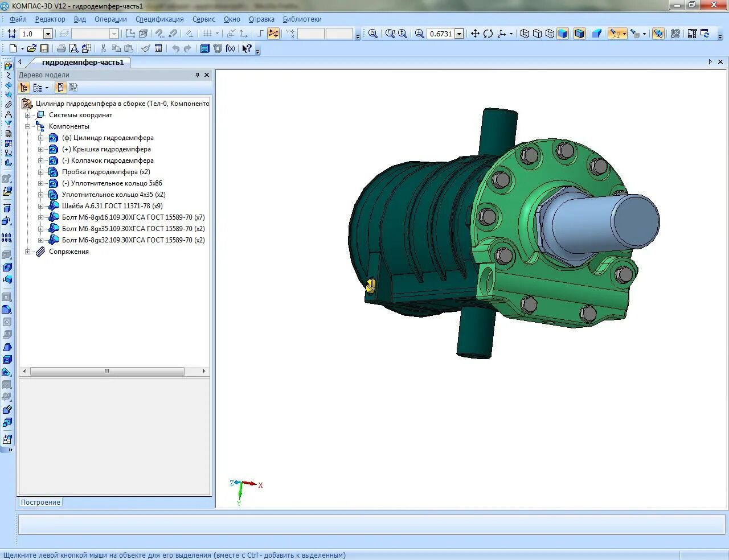The image size is (729, 560).
Task: Expand the (+) Крышка гидродемпфера node
Action: [40, 149]
